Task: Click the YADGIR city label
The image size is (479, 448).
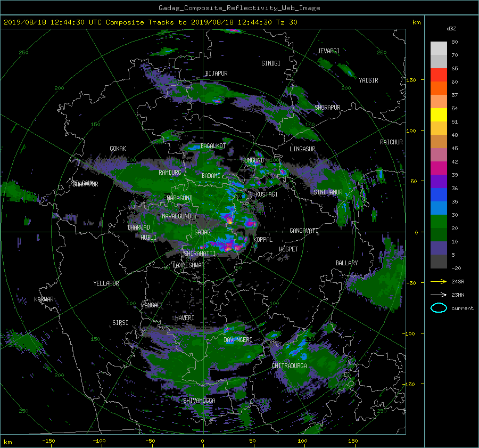Action: pos(368,80)
